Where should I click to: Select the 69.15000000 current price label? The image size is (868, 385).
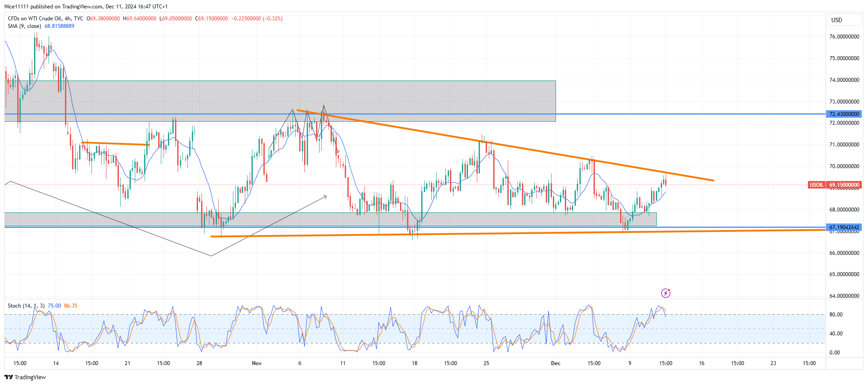click(x=844, y=185)
